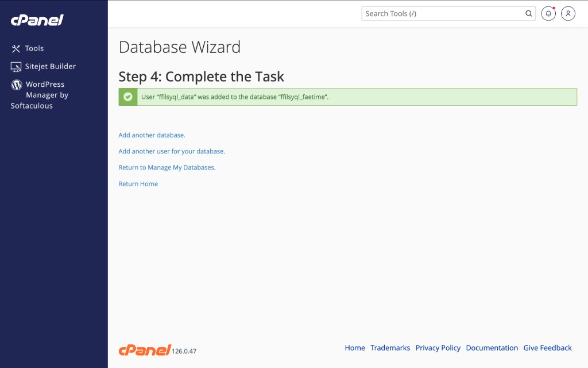Viewport: 588px width, 368px height.
Task: Click the Return Home link
Action: 138,184
